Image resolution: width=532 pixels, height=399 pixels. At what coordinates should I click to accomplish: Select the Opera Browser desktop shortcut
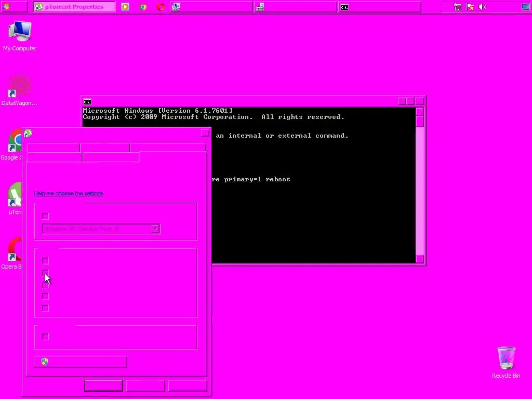pos(11,253)
